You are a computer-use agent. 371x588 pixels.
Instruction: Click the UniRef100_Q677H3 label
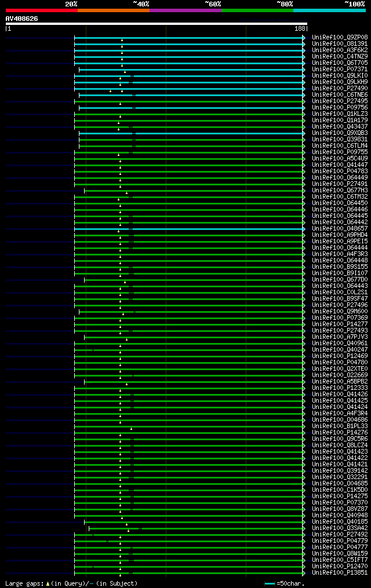[x=340, y=190]
